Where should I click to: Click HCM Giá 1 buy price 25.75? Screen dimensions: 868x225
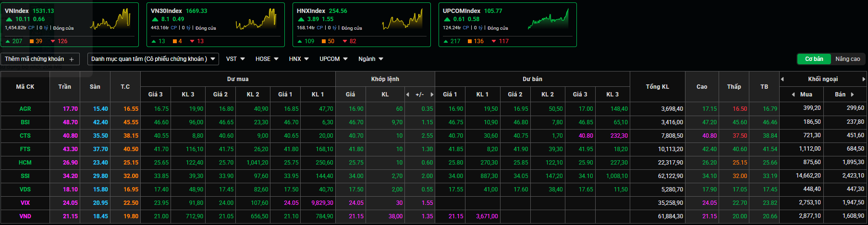(x=291, y=163)
